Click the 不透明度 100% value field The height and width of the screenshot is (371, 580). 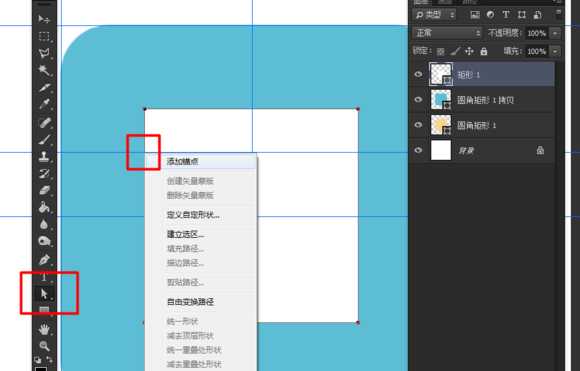coord(537,33)
